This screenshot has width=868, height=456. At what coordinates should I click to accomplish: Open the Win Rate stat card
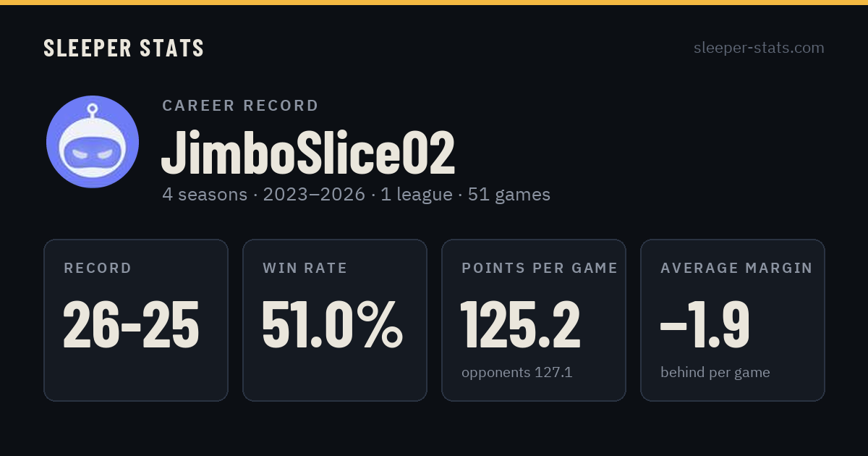pyautogui.click(x=335, y=320)
